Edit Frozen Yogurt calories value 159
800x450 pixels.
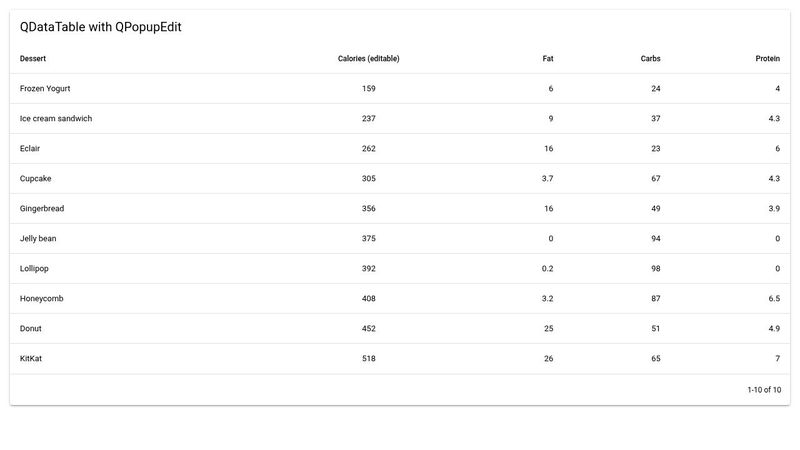point(369,89)
